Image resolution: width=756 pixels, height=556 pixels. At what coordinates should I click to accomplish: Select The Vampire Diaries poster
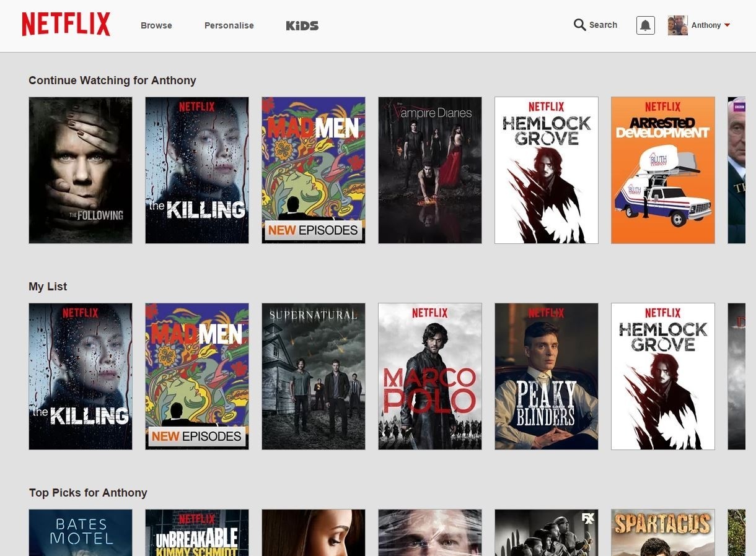[x=430, y=170]
